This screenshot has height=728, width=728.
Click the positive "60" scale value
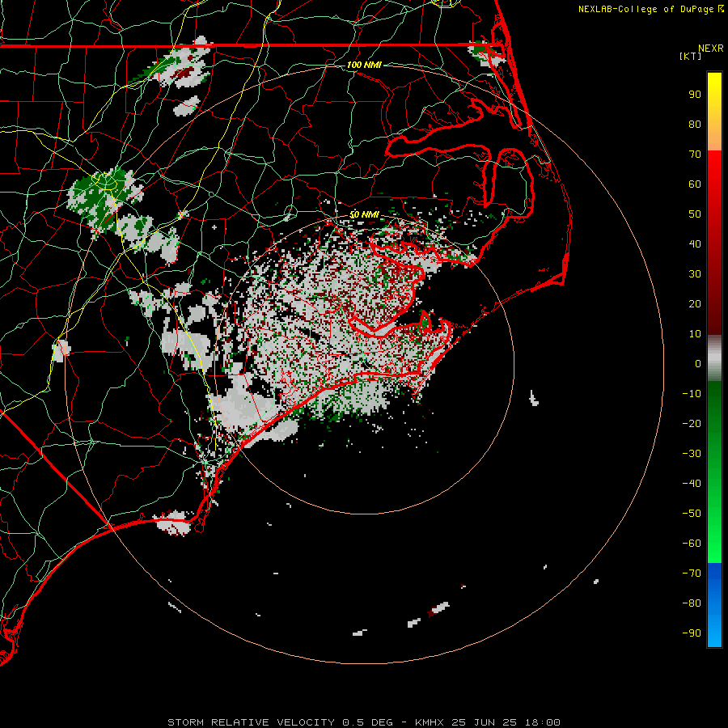[x=695, y=184]
